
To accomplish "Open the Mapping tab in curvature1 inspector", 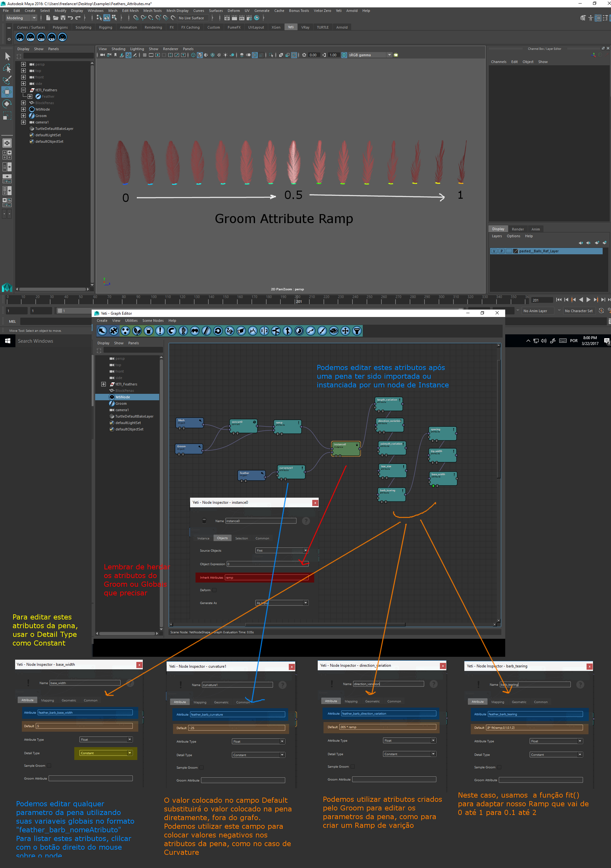I will (200, 702).
